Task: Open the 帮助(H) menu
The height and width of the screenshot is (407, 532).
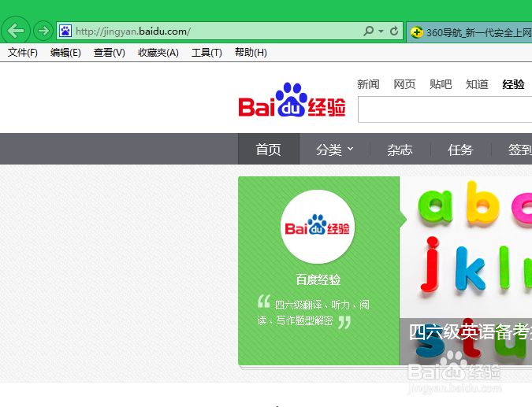Action: pyautogui.click(x=251, y=53)
